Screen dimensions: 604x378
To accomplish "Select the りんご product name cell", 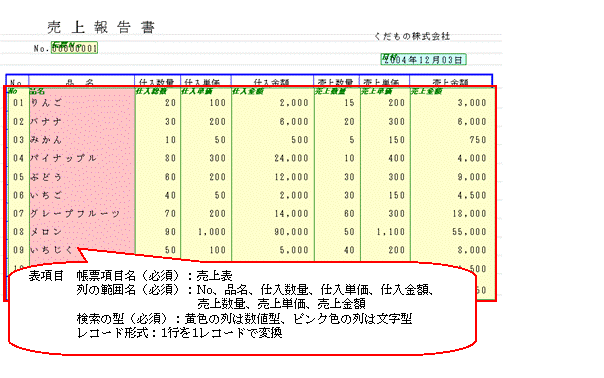I will point(46,103).
